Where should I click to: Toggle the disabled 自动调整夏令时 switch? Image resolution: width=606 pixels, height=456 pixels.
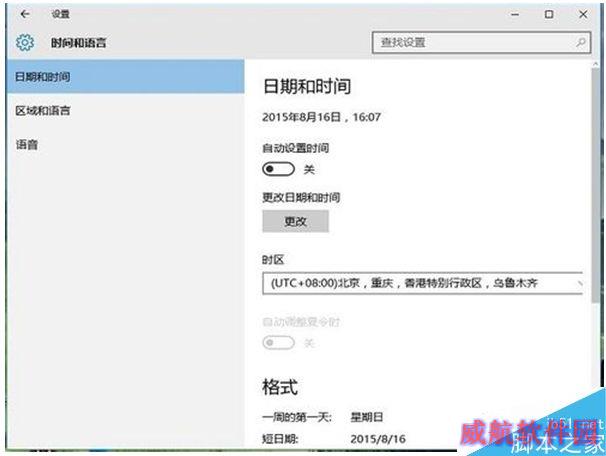[278, 343]
